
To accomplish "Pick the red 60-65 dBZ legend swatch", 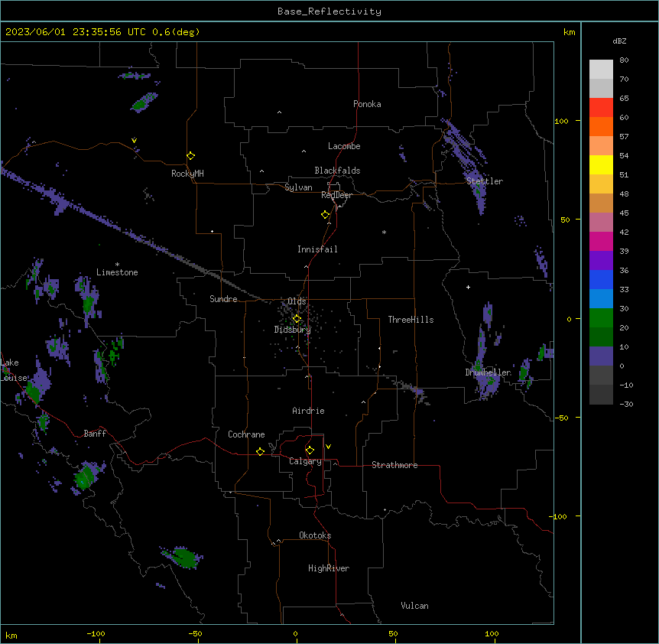I will click(x=601, y=108).
